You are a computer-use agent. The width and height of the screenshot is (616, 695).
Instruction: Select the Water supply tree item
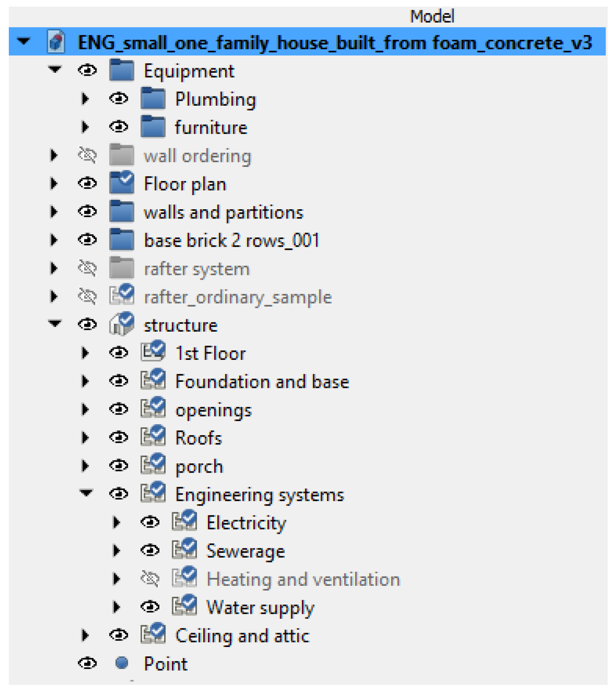(260, 607)
